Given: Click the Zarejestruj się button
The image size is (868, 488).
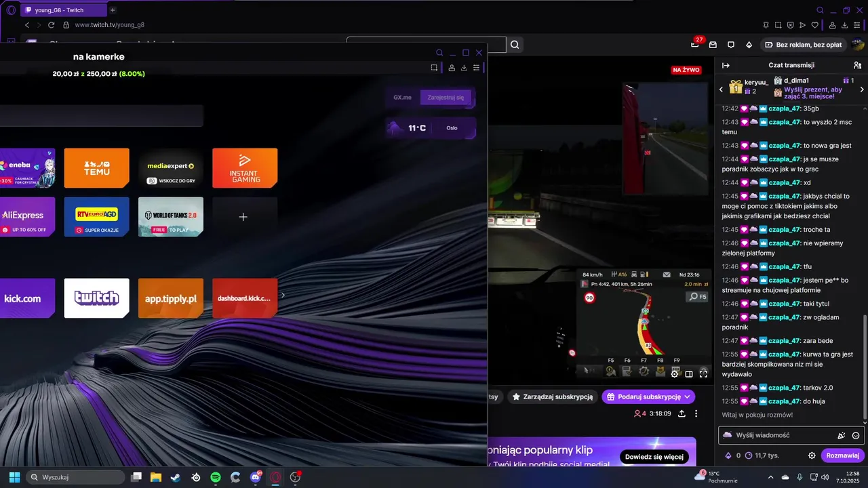Looking at the screenshot, I should click(x=446, y=98).
